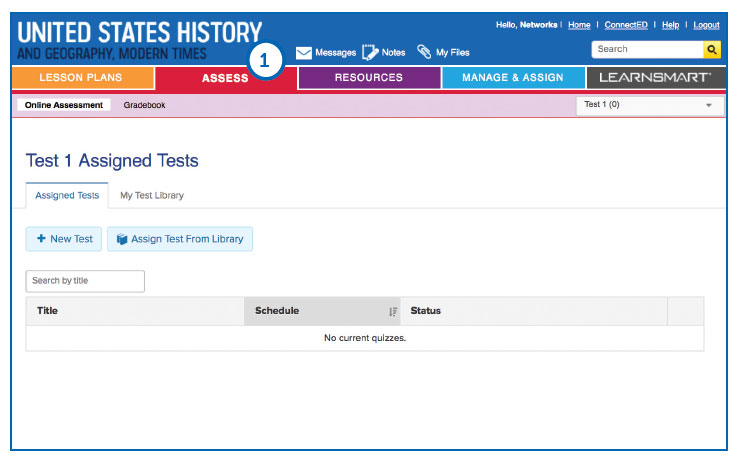Viewport: 746px width, 459px height.
Task: Click the Schedule column header
Action: [x=322, y=311]
